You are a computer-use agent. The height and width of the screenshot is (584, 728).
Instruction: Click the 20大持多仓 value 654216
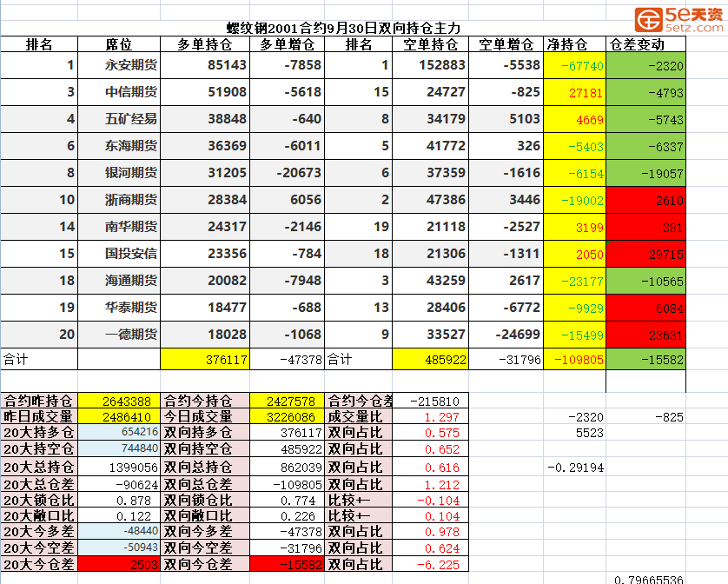pos(119,432)
